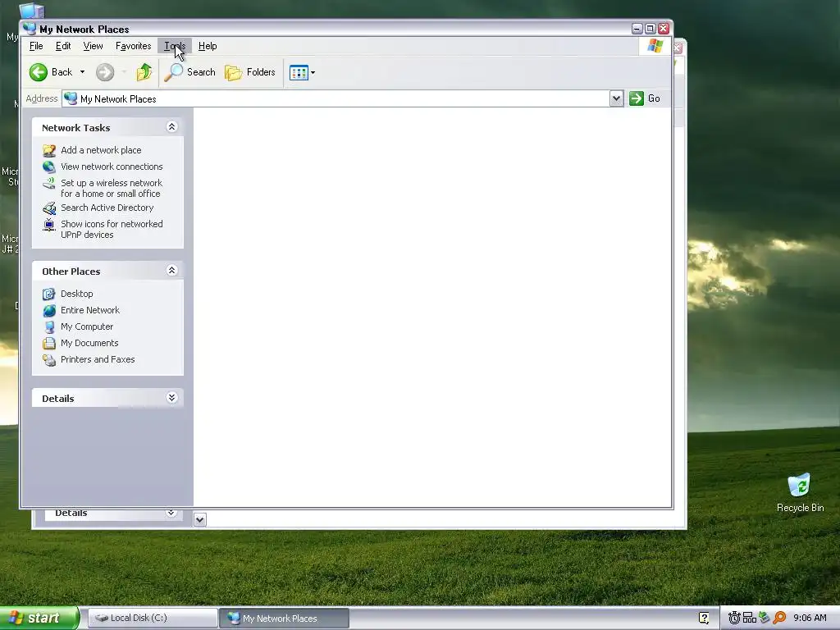Open the File menu

click(36, 46)
